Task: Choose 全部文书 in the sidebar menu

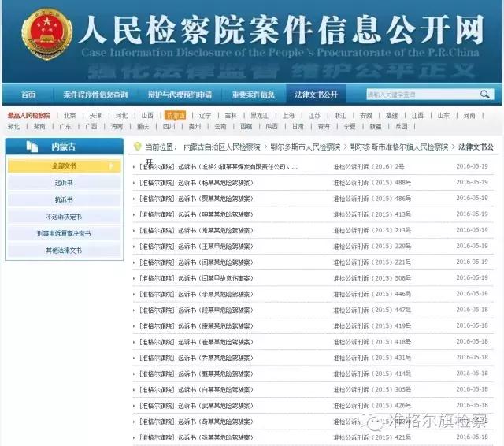Action: [65, 166]
